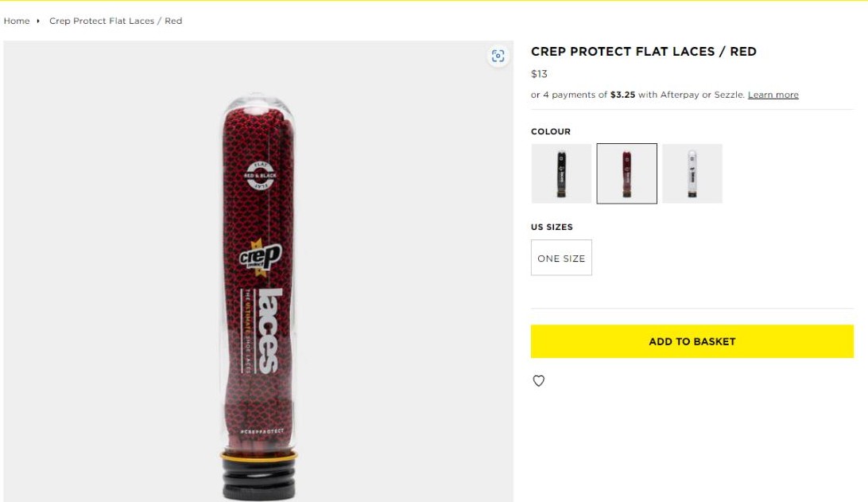Add the laces to basket
The image size is (868, 502).
coord(692,341)
